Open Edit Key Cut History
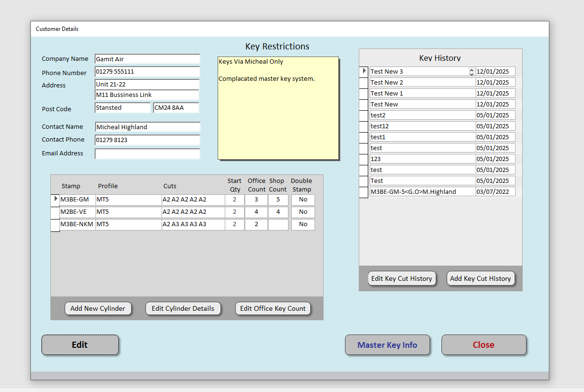 pyautogui.click(x=402, y=278)
